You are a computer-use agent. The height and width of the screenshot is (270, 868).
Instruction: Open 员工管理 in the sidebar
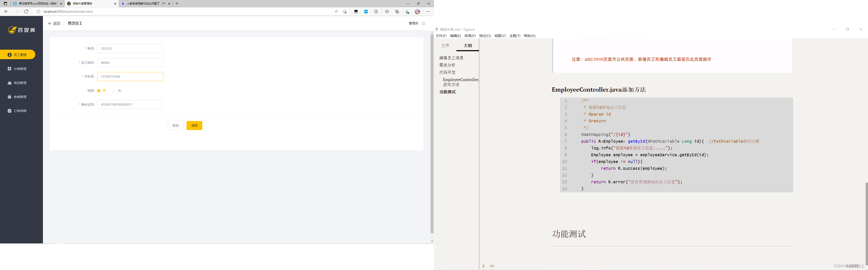pyautogui.click(x=18, y=55)
